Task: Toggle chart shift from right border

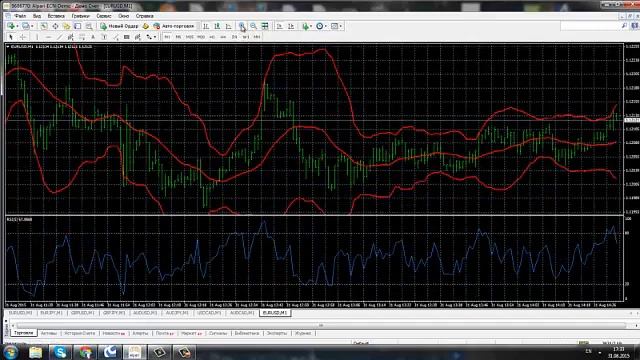Action: point(291,26)
